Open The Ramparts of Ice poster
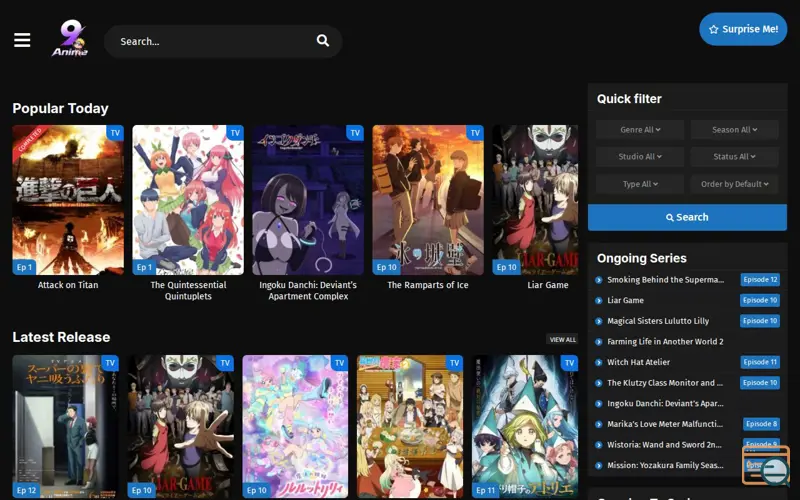The width and height of the screenshot is (800, 500). click(428, 200)
